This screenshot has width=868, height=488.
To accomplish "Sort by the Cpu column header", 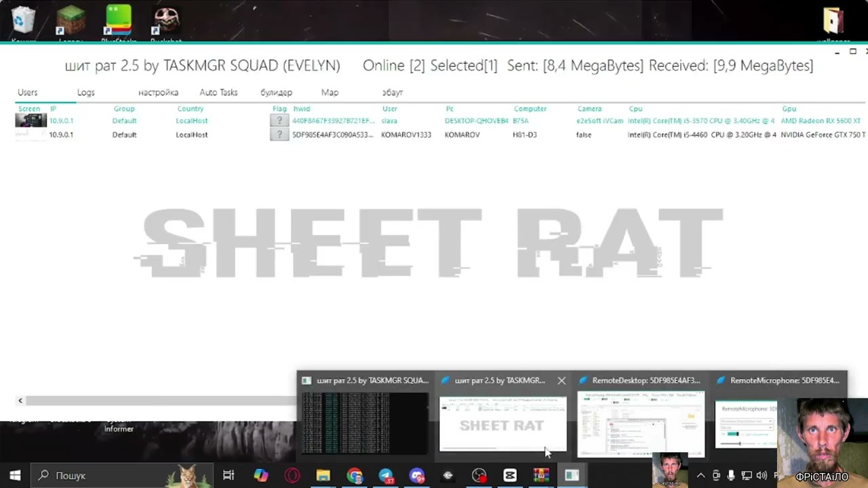I will [635, 108].
